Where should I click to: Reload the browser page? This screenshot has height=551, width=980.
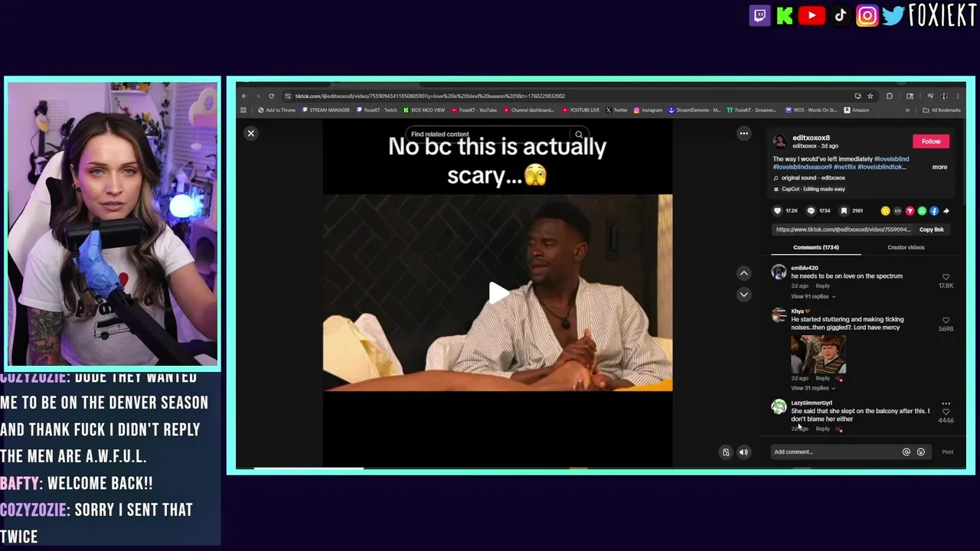[271, 96]
